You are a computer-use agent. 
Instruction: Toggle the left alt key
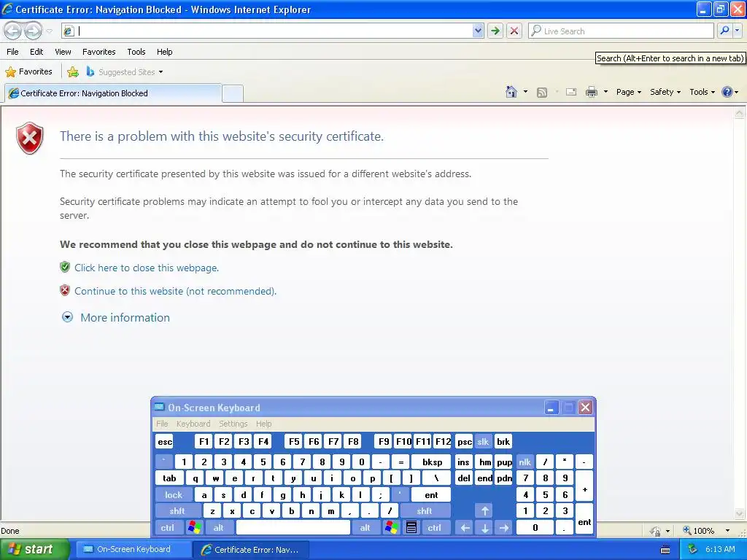(219, 528)
